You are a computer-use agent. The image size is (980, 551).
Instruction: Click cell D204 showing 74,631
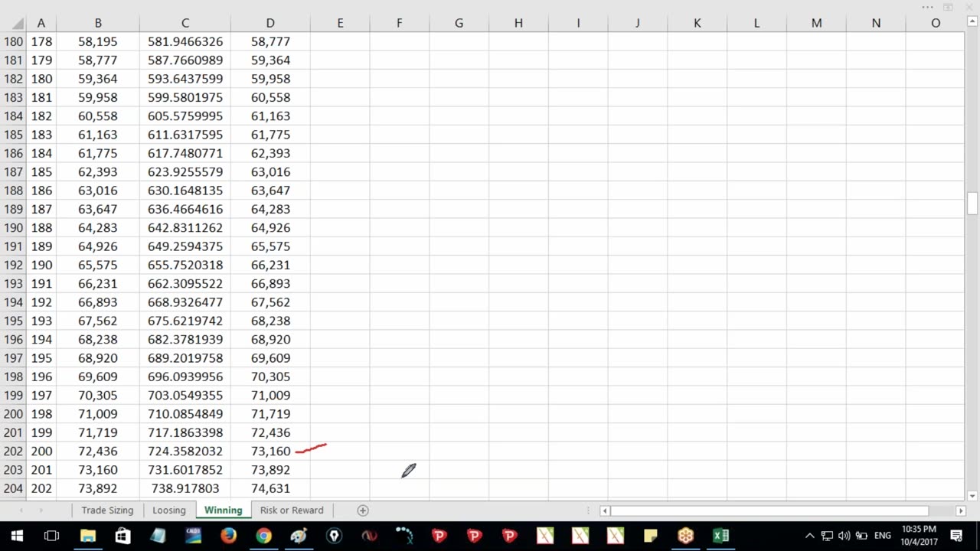[x=270, y=488]
